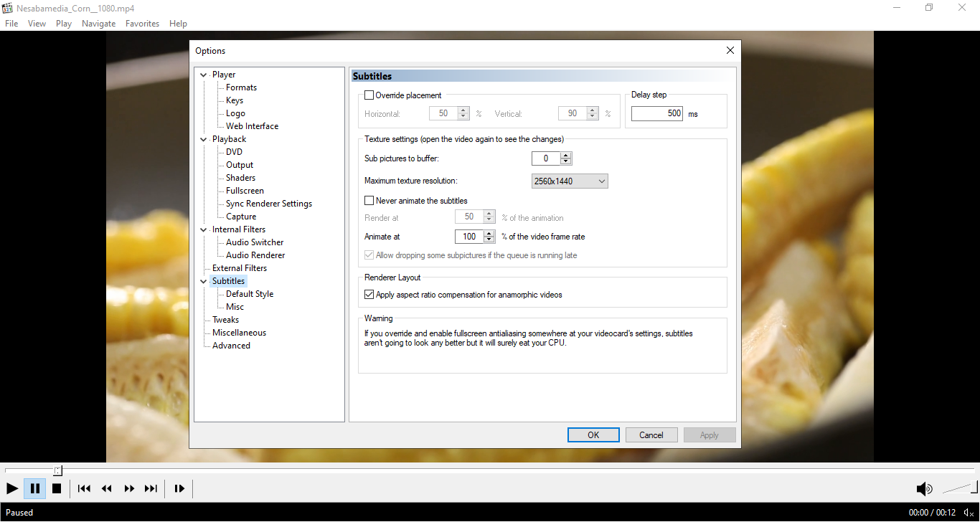980x522 pixels.
Task: Click the Play button in playback bar
Action: 12,488
